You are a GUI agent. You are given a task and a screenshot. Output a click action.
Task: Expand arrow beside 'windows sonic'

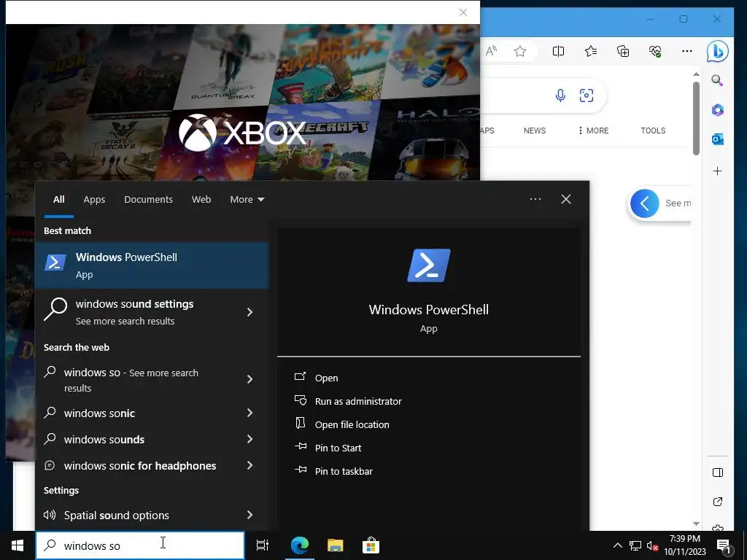249,413
